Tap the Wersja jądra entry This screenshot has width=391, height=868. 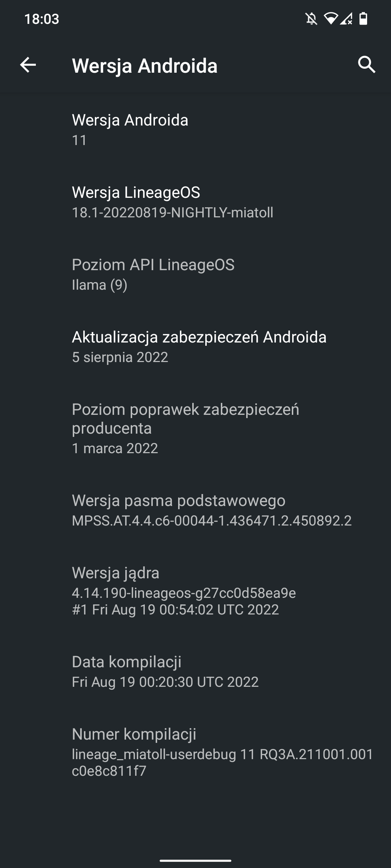click(x=195, y=590)
